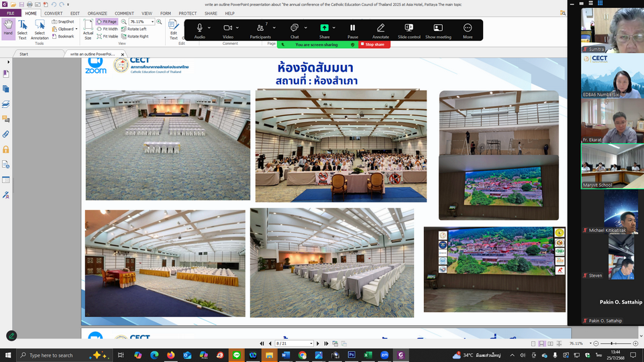Rotate the page right
The image size is (644, 362).
[135, 36]
